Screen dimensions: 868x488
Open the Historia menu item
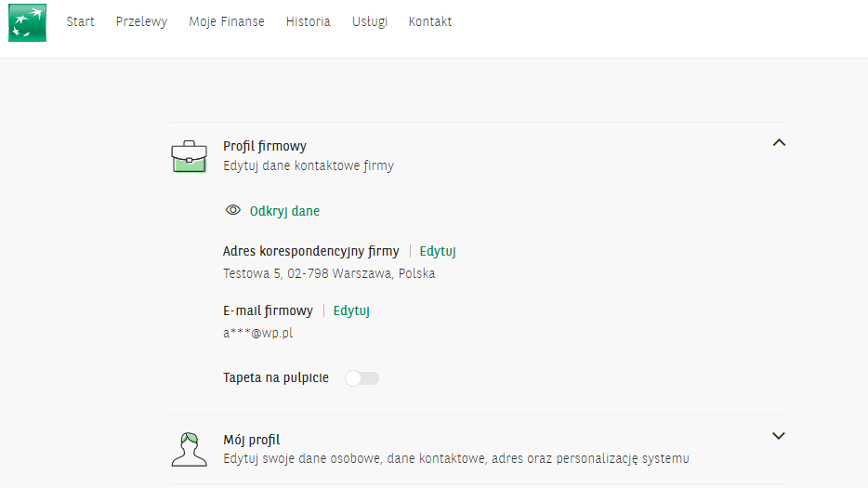coord(309,21)
